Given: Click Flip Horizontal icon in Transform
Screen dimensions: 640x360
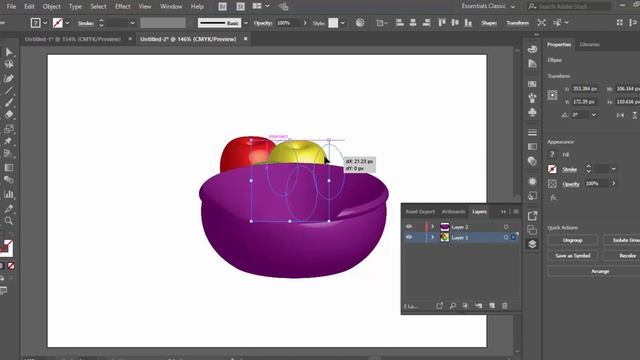Looking at the screenshot, I should point(620,115).
